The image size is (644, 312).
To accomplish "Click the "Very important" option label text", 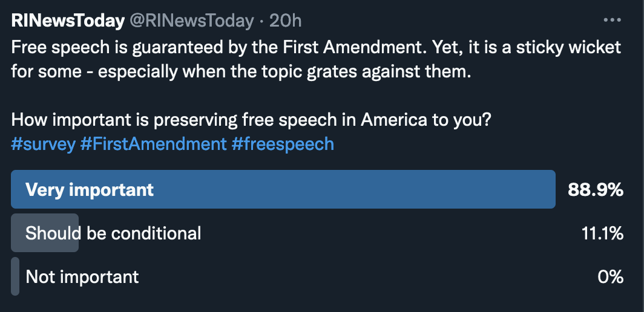I will [90, 190].
